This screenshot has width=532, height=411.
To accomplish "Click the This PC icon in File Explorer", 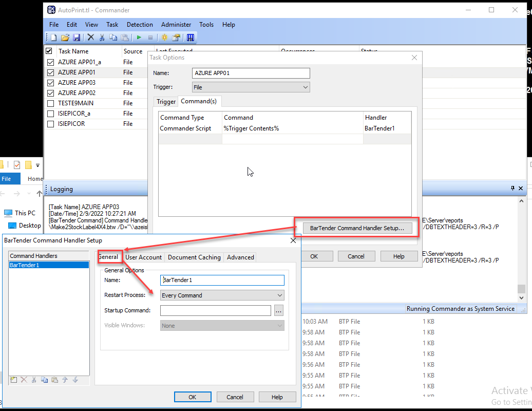I will [x=8, y=213].
